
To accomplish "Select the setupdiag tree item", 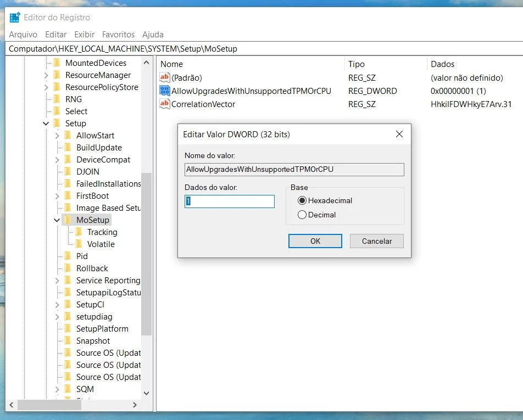I will click(x=94, y=317).
